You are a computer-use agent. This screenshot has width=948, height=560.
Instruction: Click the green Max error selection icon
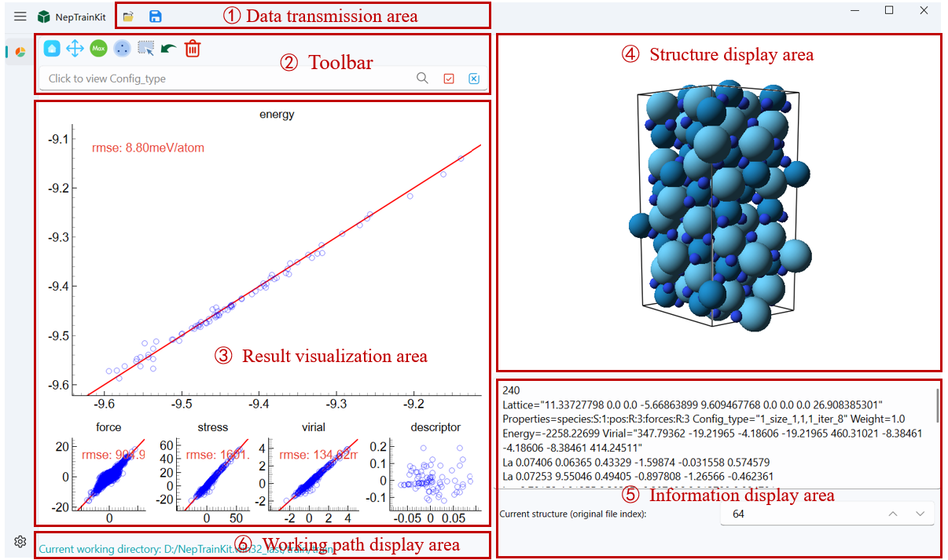pyautogui.click(x=98, y=49)
